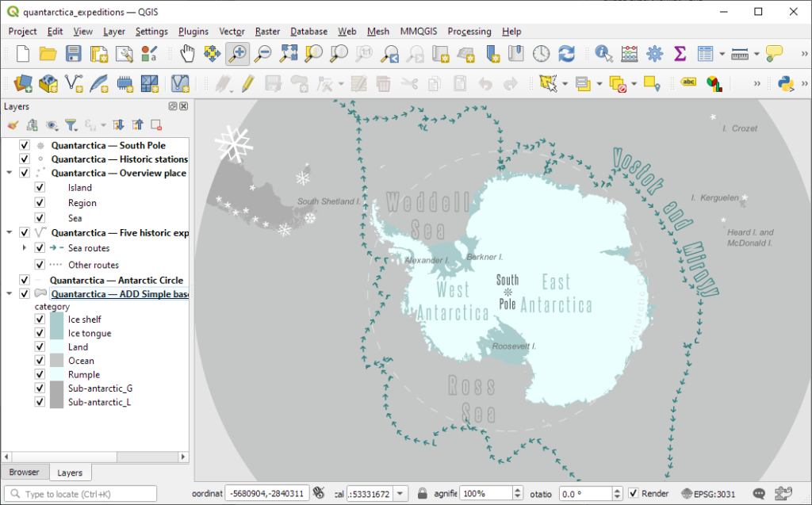Toggle Historic stations layer visibility
Image resolution: width=812 pixels, height=505 pixels.
tap(25, 159)
